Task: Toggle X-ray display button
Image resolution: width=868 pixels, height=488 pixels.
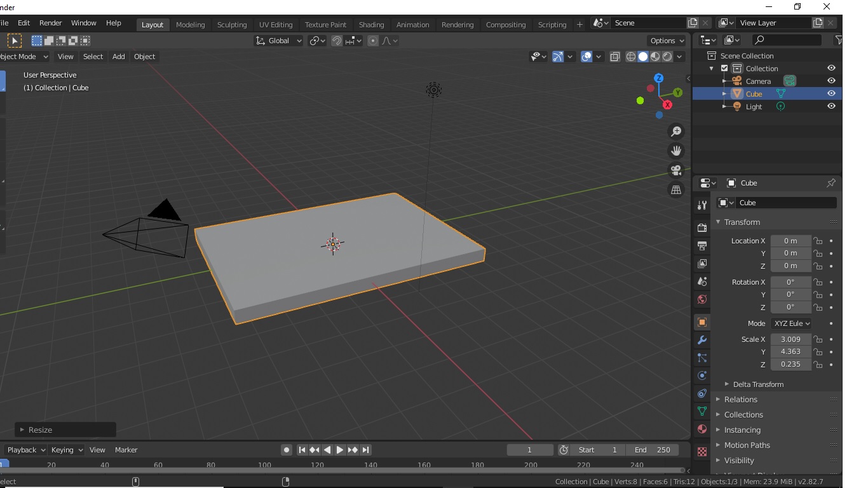Action: 614,57
